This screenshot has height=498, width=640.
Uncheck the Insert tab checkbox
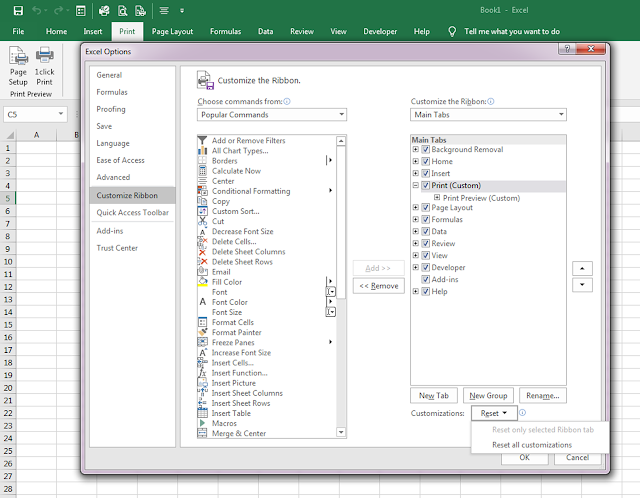click(x=425, y=173)
